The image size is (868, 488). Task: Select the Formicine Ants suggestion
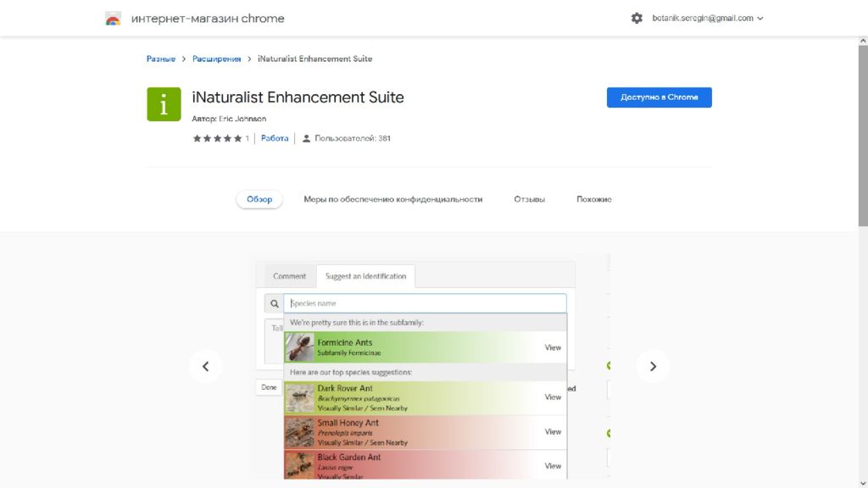(x=426, y=347)
